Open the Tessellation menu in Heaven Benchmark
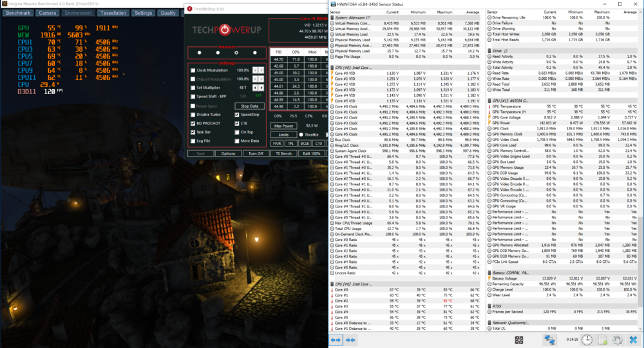The height and width of the screenshot is (348, 644). [x=113, y=12]
